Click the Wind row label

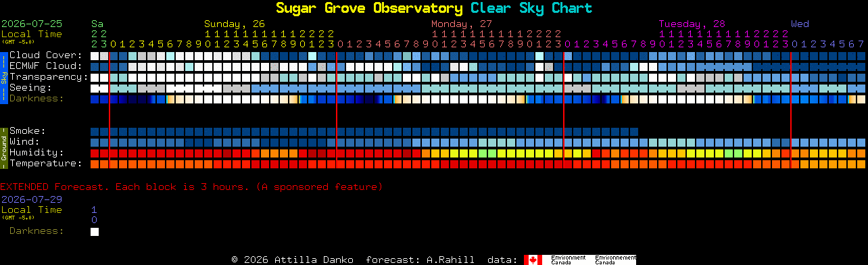(24, 142)
